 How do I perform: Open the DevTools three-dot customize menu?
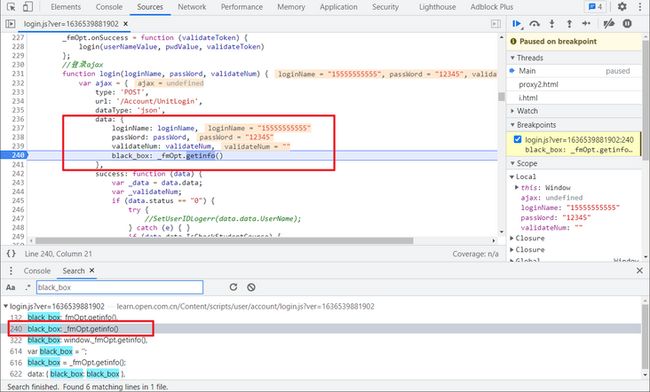pos(640,7)
